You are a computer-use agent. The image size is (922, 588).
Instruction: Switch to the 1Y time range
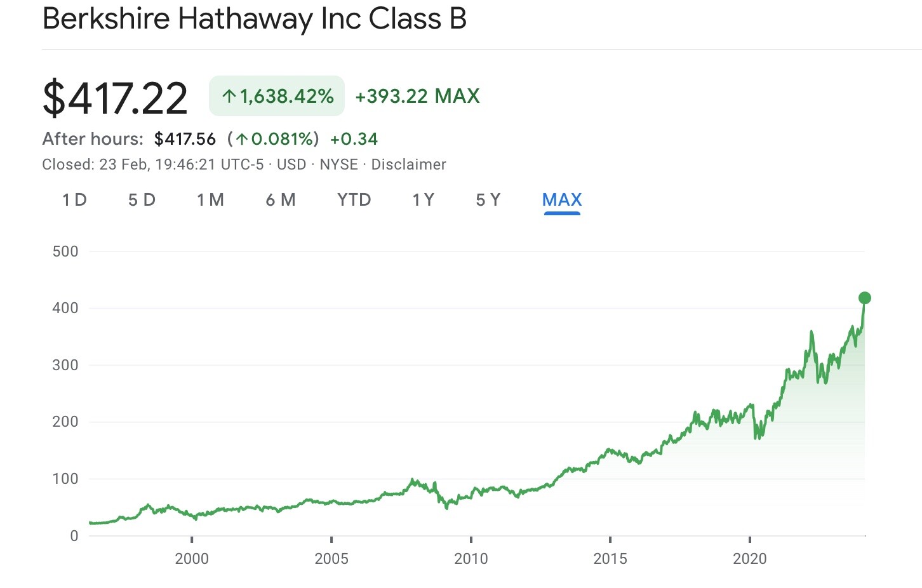(x=422, y=199)
